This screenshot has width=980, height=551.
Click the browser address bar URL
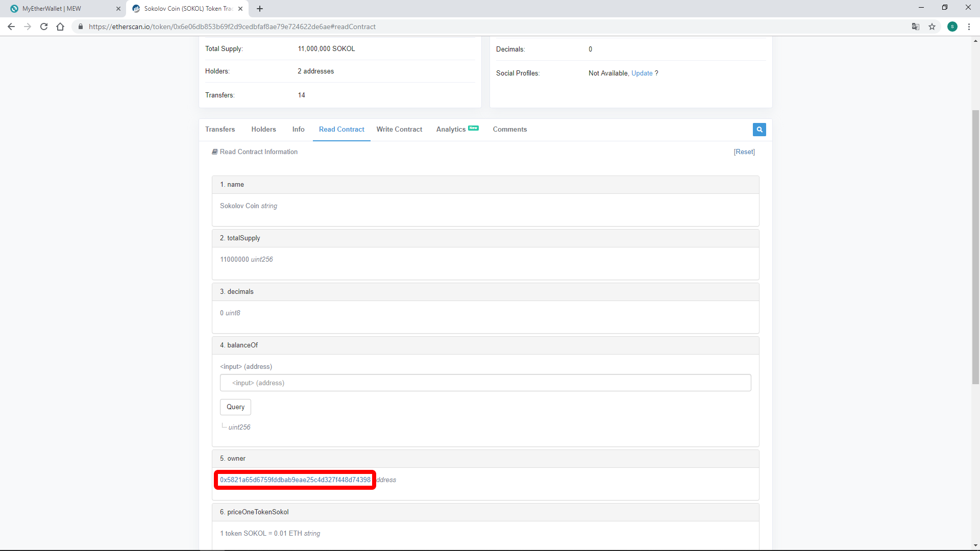coord(232,27)
